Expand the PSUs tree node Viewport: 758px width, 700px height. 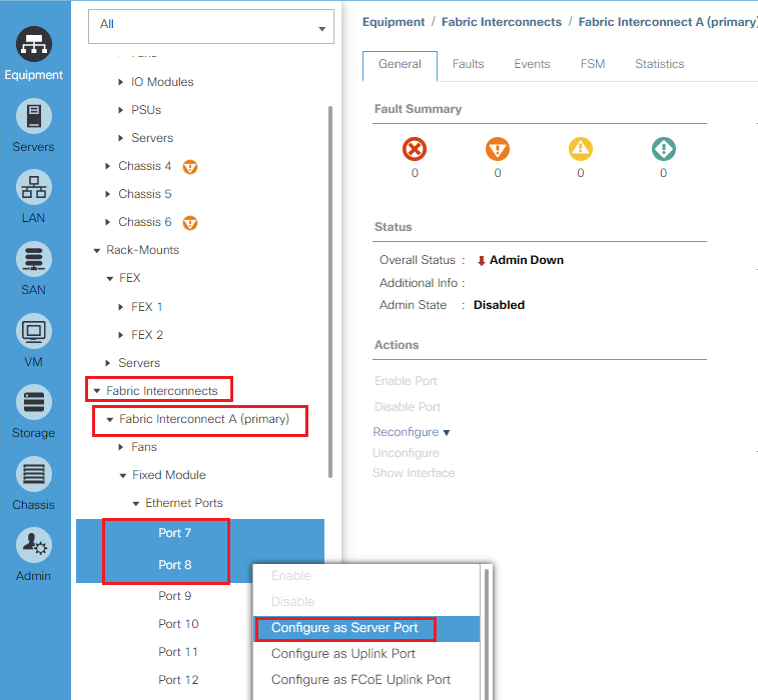click(121, 110)
